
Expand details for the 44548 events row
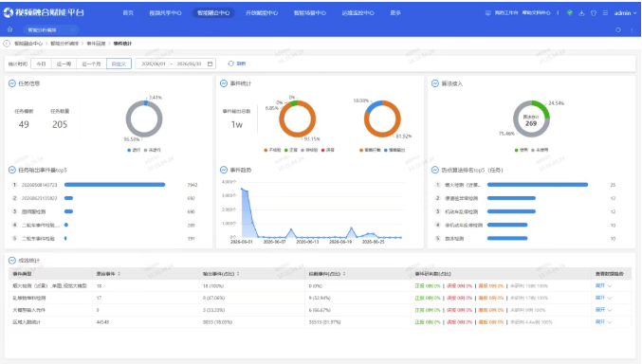click(603, 322)
